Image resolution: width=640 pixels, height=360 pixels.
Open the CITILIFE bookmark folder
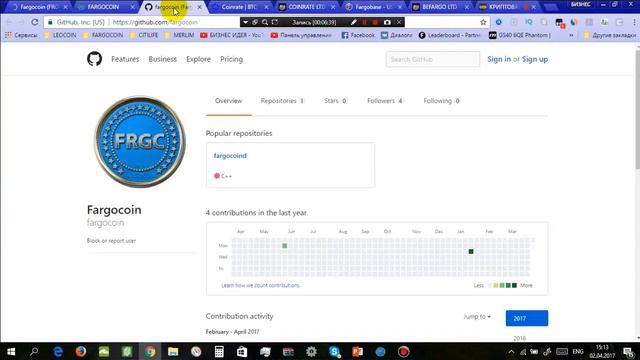[144, 36]
